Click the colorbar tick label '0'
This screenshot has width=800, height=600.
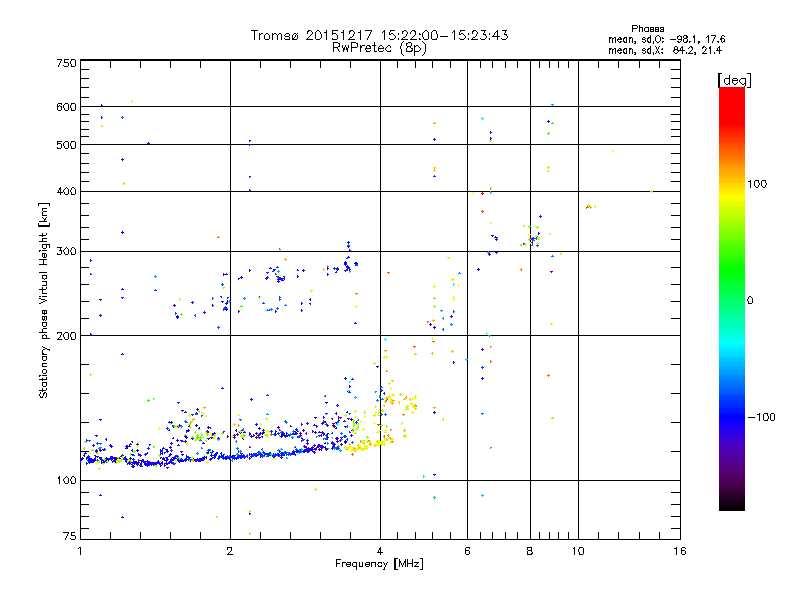(750, 301)
